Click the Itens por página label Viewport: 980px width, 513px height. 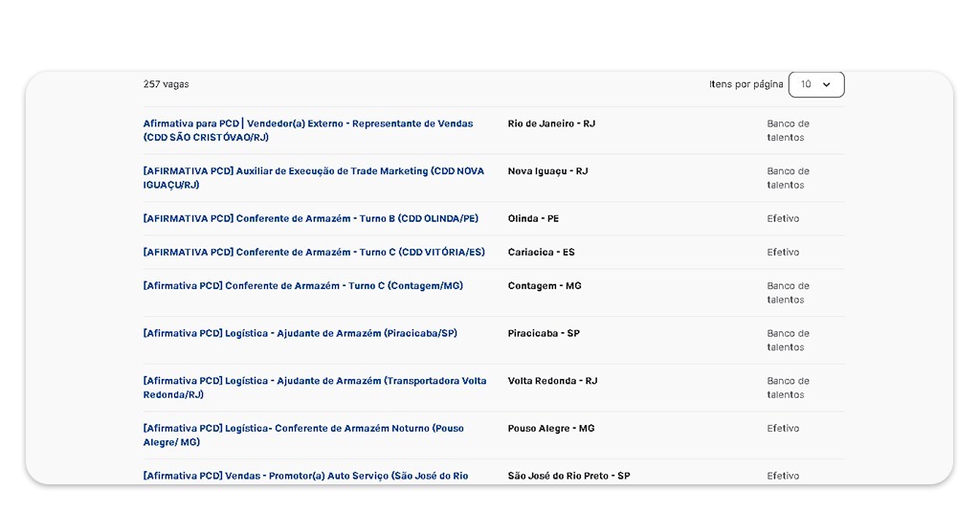pyautogui.click(x=746, y=84)
